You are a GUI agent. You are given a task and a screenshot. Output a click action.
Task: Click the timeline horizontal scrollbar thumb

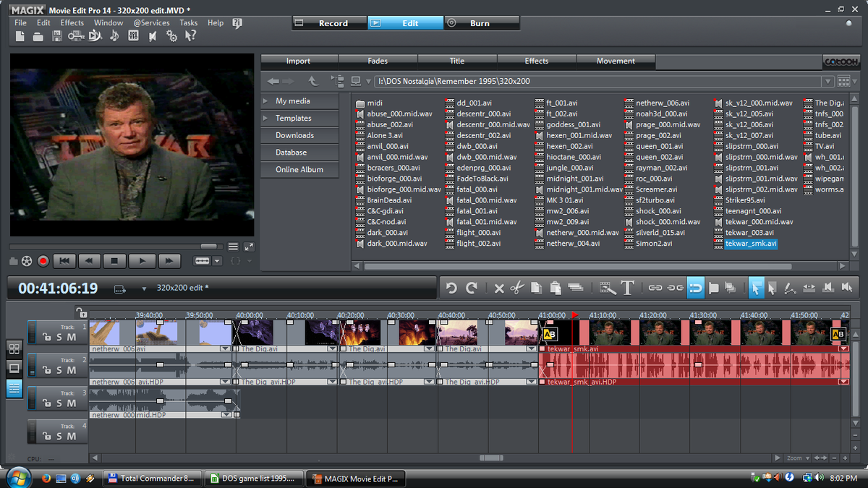491,458
